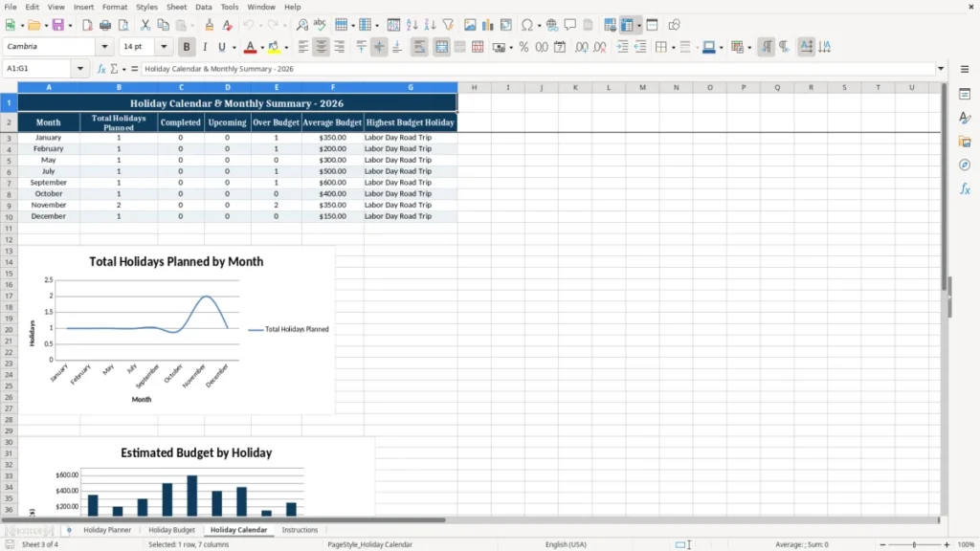Click the Insert Comment icon
Viewport: 980px width, 551px height.
(570, 25)
